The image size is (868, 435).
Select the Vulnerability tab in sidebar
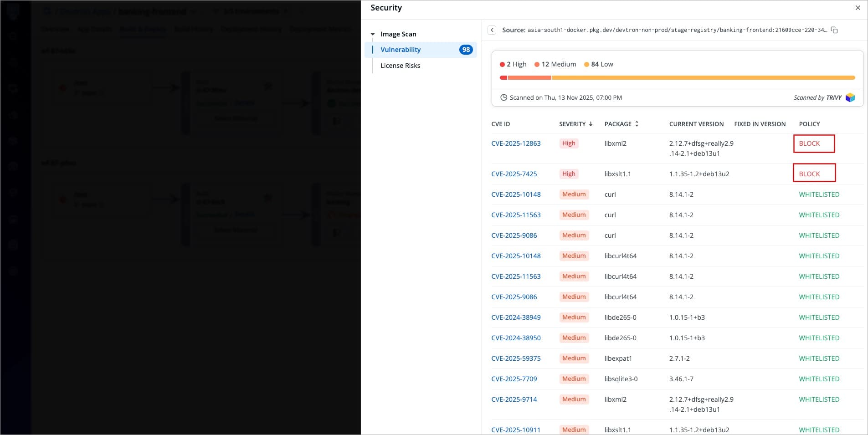point(401,50)
